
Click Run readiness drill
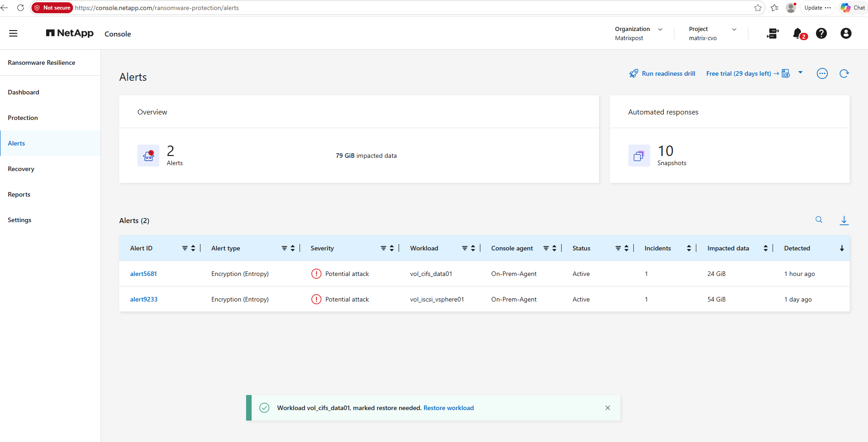click(662, 73)
